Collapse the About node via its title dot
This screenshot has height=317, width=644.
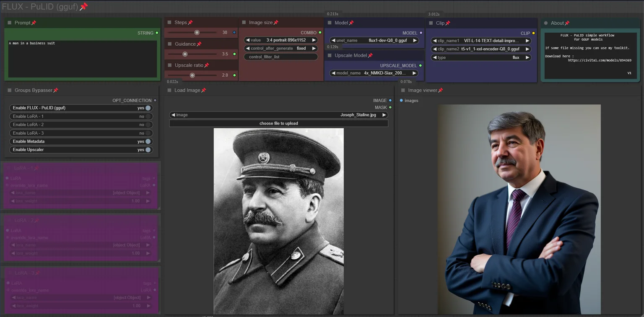[546, 23]
